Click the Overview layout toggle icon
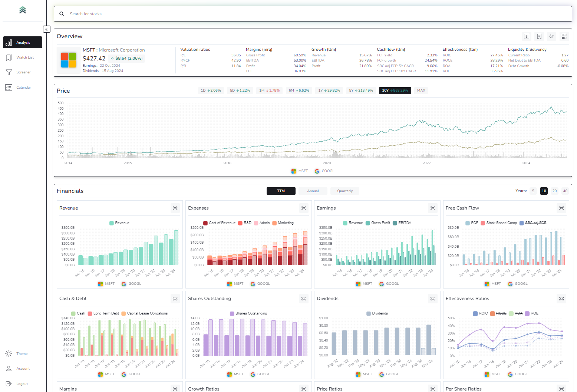The height and width of the screenshot is (392, 577). pos(564,36)
